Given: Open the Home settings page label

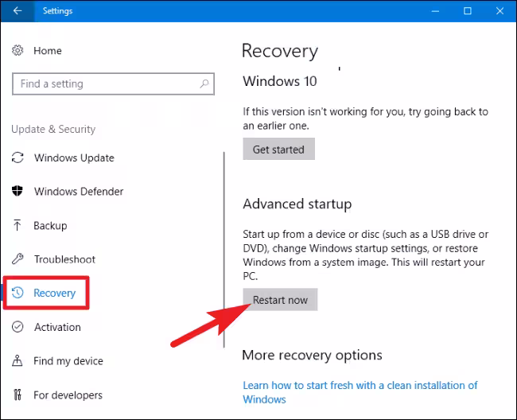Looking at the screenshot, I should pos(48,51).
